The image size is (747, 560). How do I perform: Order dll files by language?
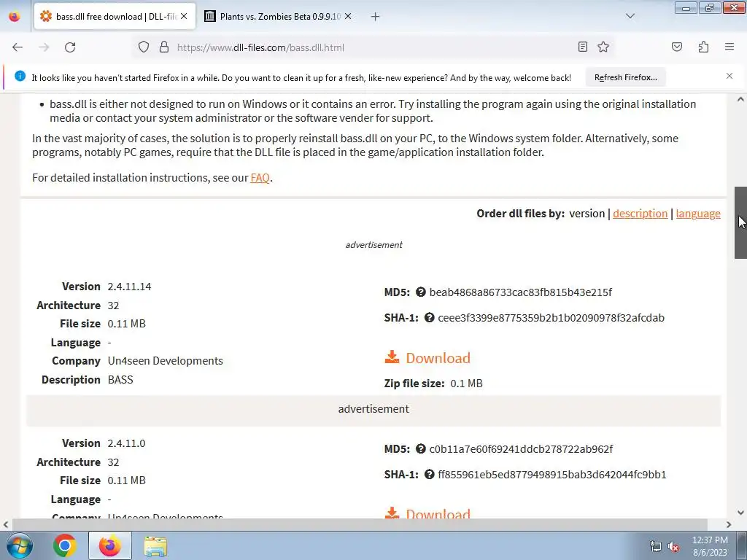(698, 214)
